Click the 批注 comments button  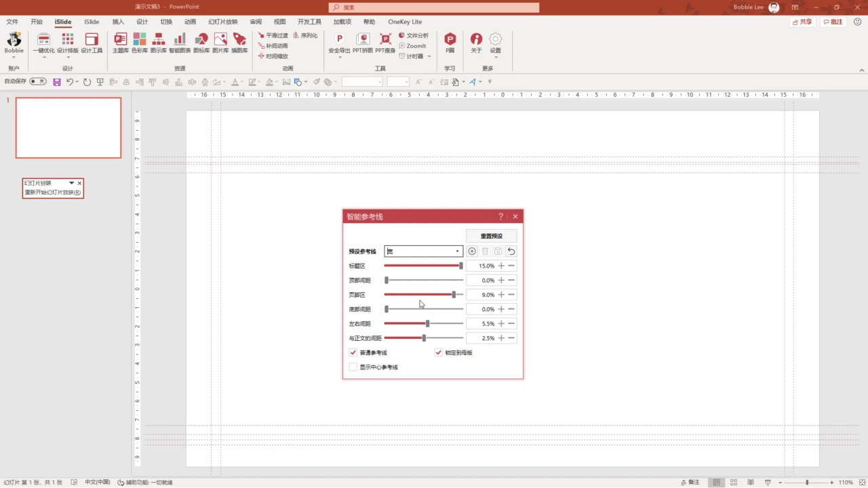833,22
